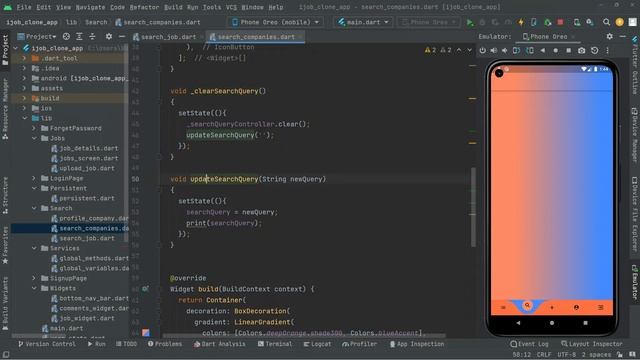Open the VCS menu
The width and height of the screenshot is (640, 360).
coord(231,7)
